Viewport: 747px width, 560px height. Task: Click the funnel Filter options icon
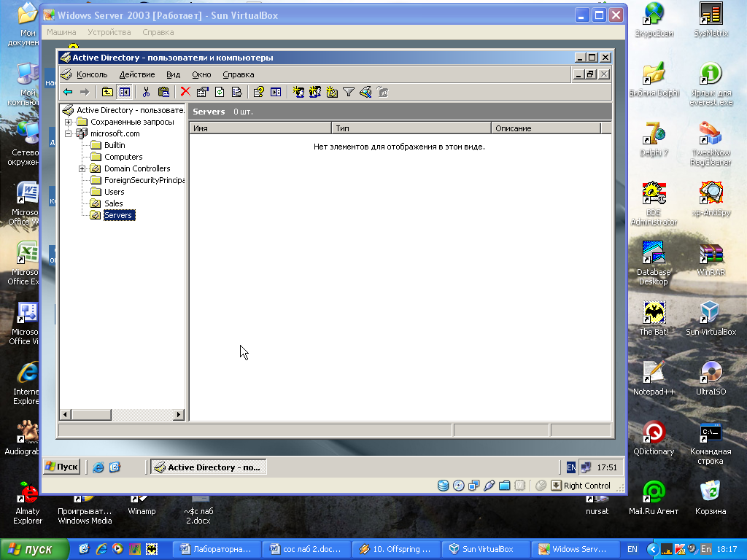point(349,92)
